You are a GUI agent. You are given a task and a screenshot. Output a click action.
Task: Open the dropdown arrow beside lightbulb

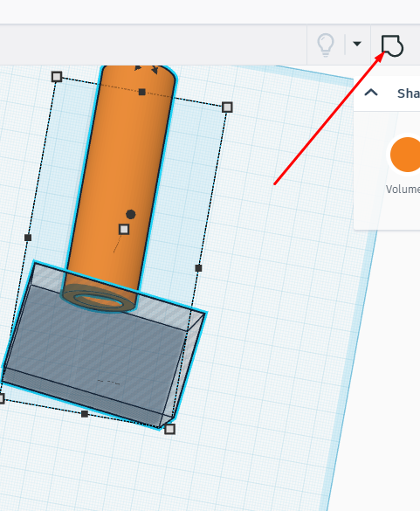357,44
